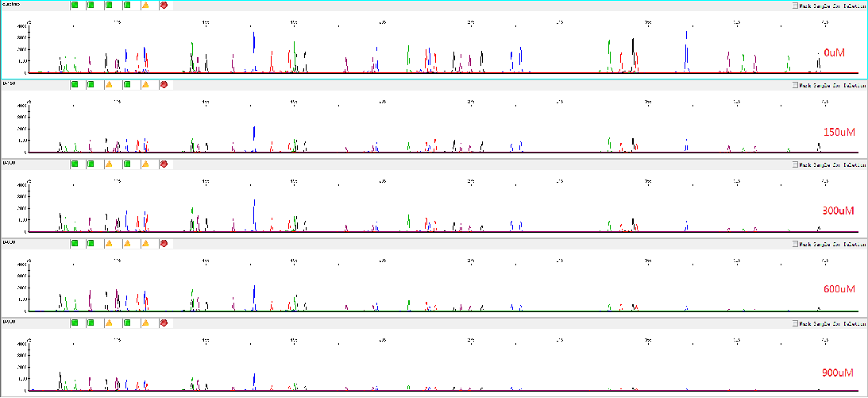Click first yellow triangle flag in 900uM panel header

tap(109, 323)
